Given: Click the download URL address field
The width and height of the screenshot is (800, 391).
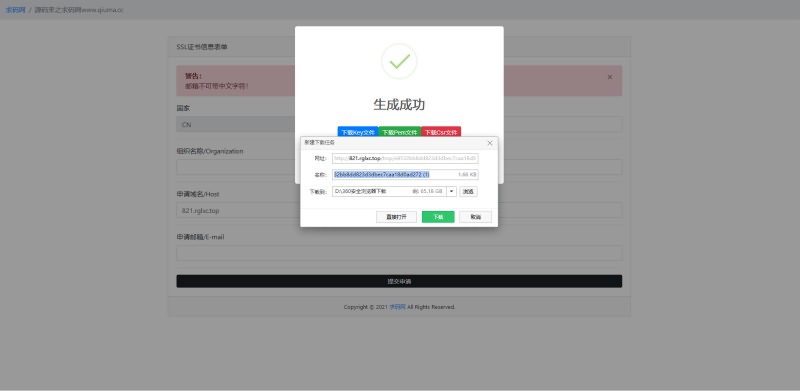Looking at the screenshot, I should pyautogui.click(x=405, y=158).
